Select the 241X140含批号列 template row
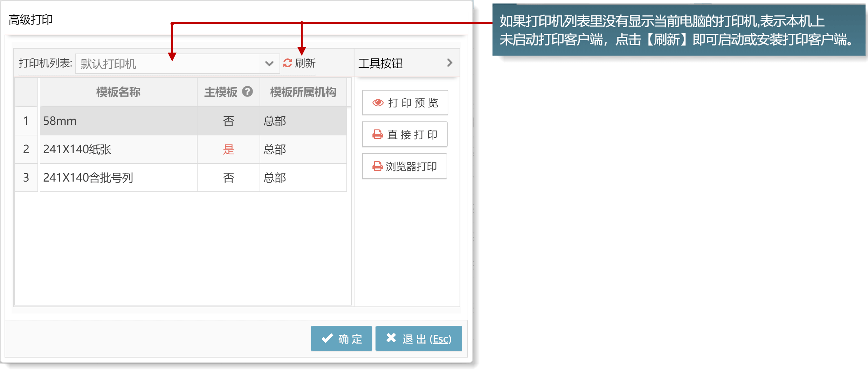868x374 pixels. pyautogui.click(x=118, y=178)
